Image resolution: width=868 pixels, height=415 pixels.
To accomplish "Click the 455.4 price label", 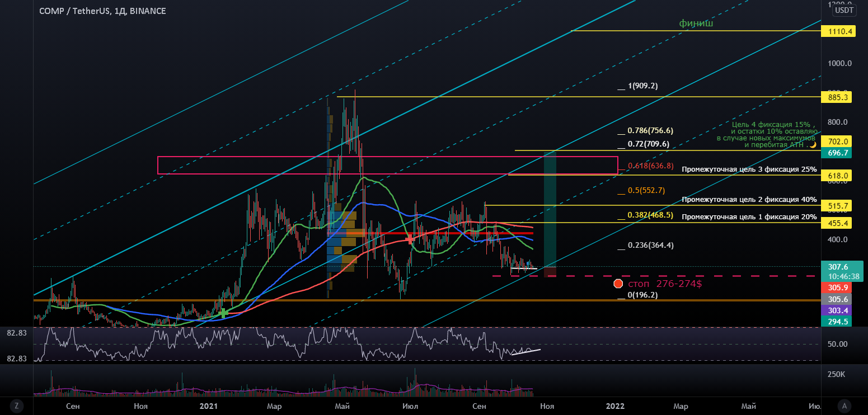I will pos(837,223).
